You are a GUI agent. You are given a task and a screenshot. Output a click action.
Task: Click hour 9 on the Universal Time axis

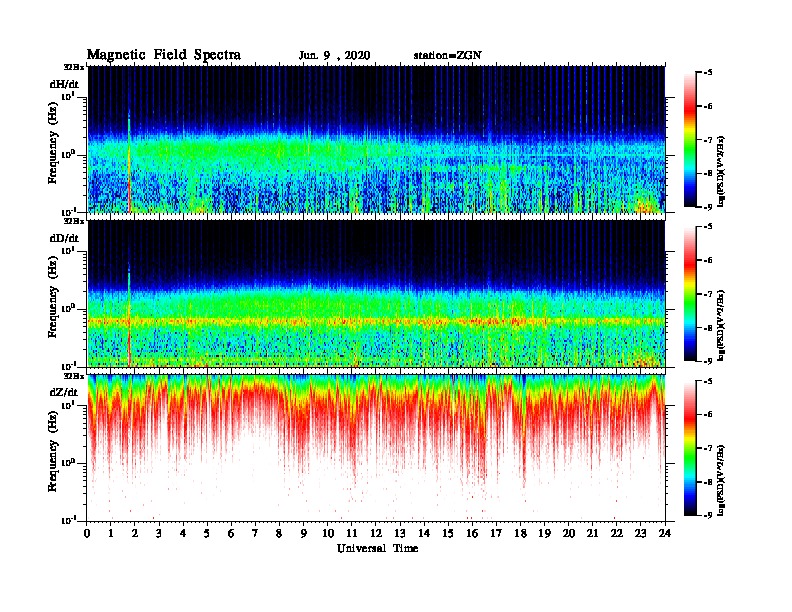click(x=304, y=533)
